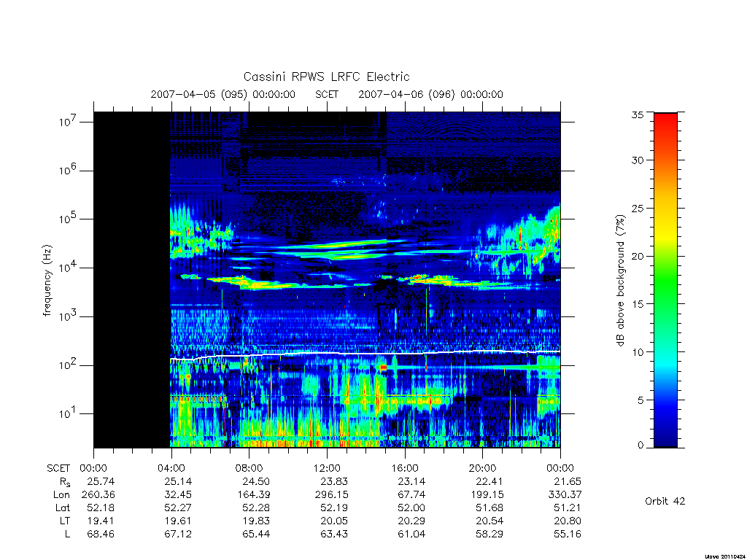Viewport: 747px width, 560px height.
Task: Click Lon value 260.36
Action: (x=98, y=495)
